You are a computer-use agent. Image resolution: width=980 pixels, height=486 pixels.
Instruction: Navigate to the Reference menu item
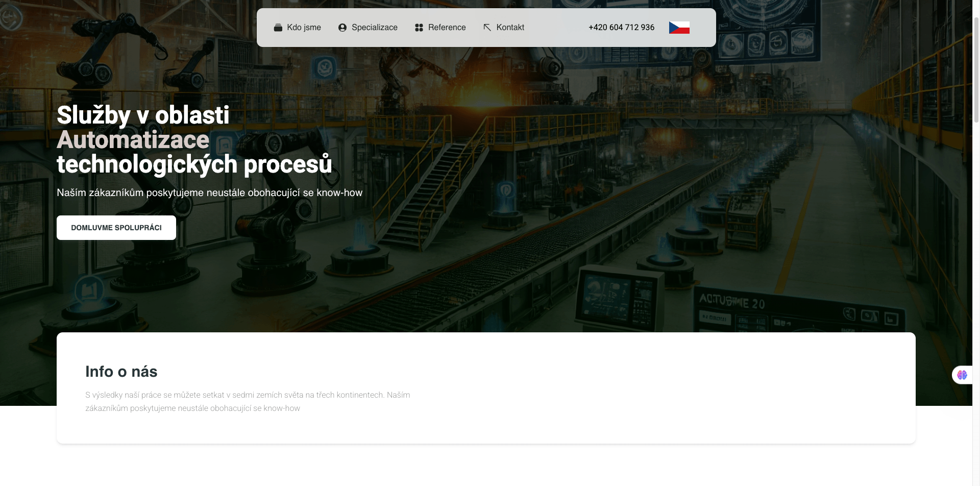tap(447, 28)
